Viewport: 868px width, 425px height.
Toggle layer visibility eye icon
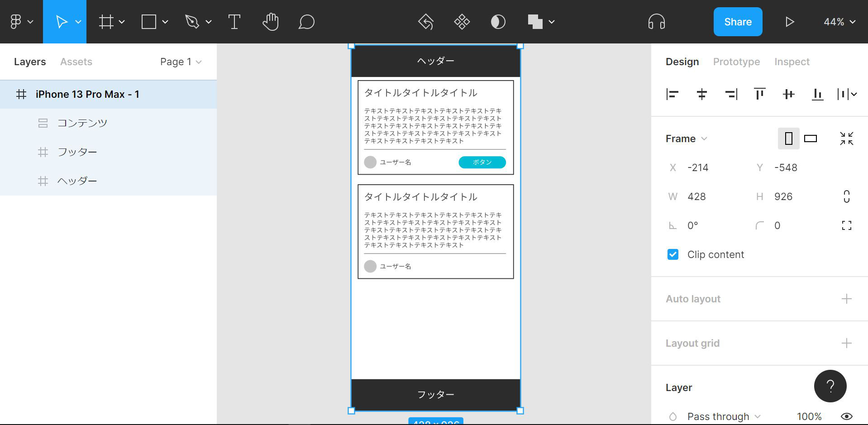(847, 416)
